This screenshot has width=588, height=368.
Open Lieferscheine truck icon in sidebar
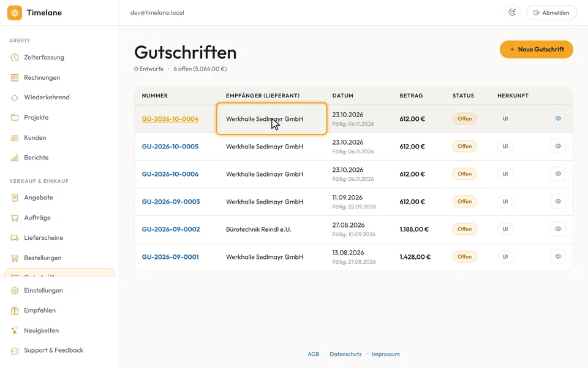pyautogui.click(x=15, y=238)
